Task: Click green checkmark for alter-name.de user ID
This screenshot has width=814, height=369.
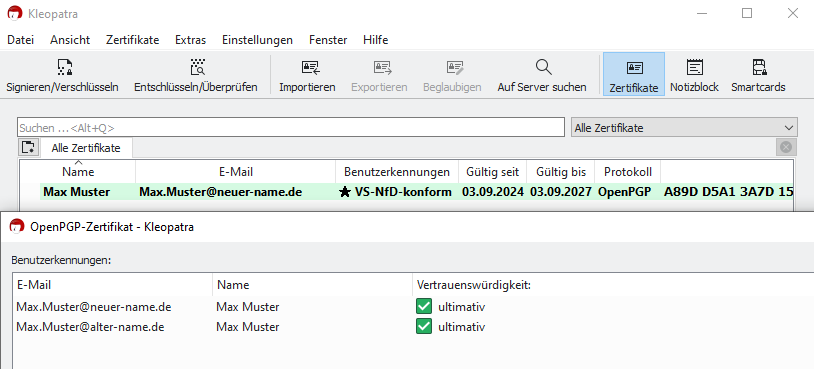Action: point(424,326)
